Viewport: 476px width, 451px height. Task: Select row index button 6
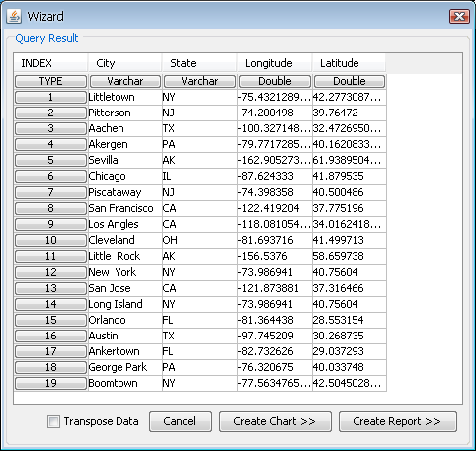click(x=51, y=176)
